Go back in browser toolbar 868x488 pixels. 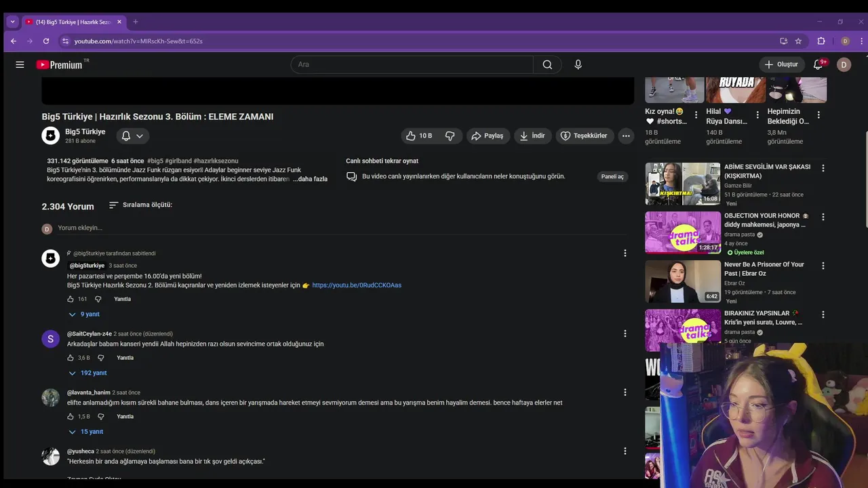(14, 41)
